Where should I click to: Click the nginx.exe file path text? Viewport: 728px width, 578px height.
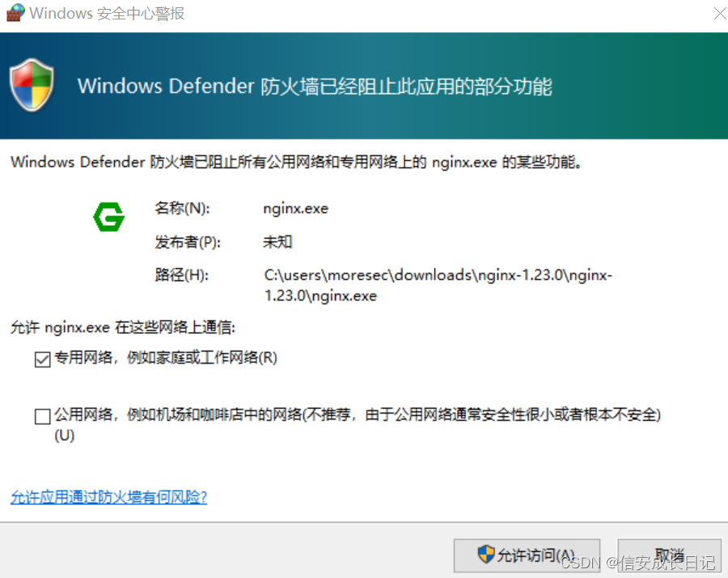coord(438,285)
